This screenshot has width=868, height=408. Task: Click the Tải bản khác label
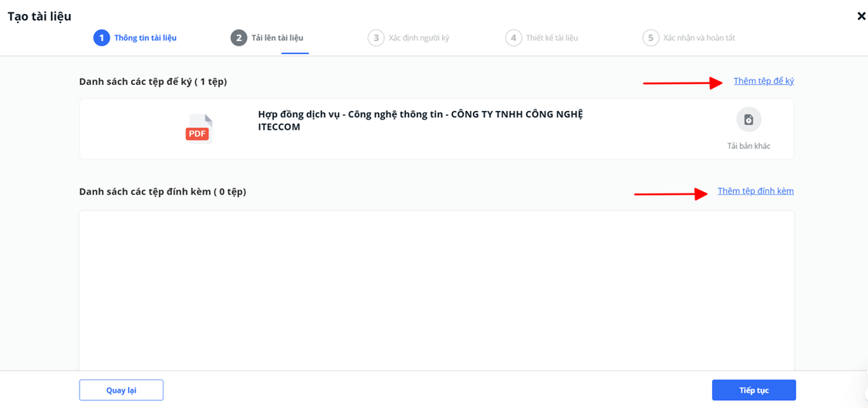click(748, 146)
